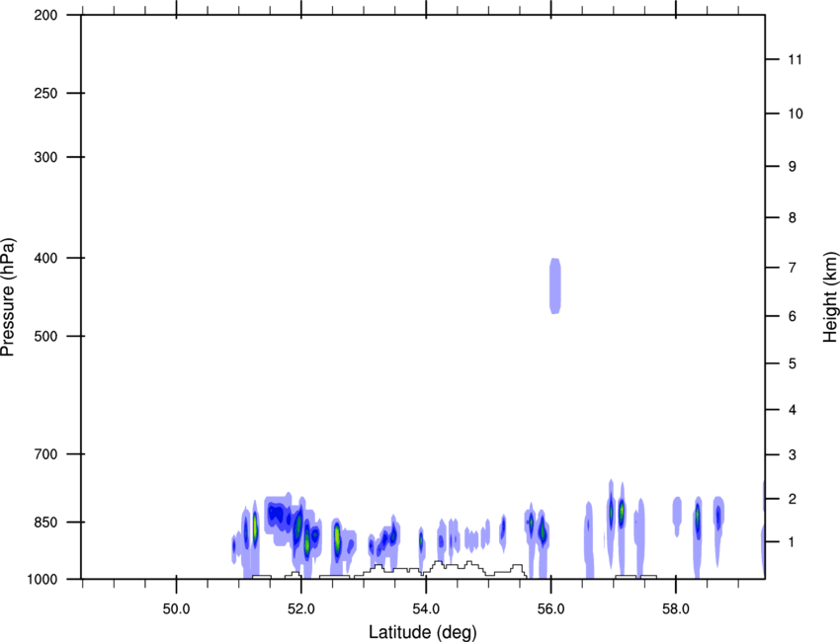Click the 52.0 latitude tick label
Viewport: 840px width, 642px height.
pyautogui.click(x=301, y=609)
